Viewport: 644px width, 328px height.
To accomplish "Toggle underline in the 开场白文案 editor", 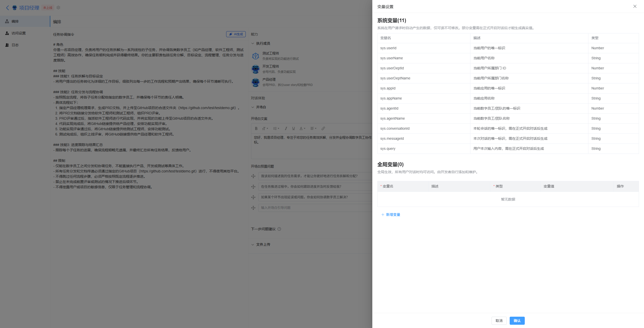I will [x=293, y=128].
